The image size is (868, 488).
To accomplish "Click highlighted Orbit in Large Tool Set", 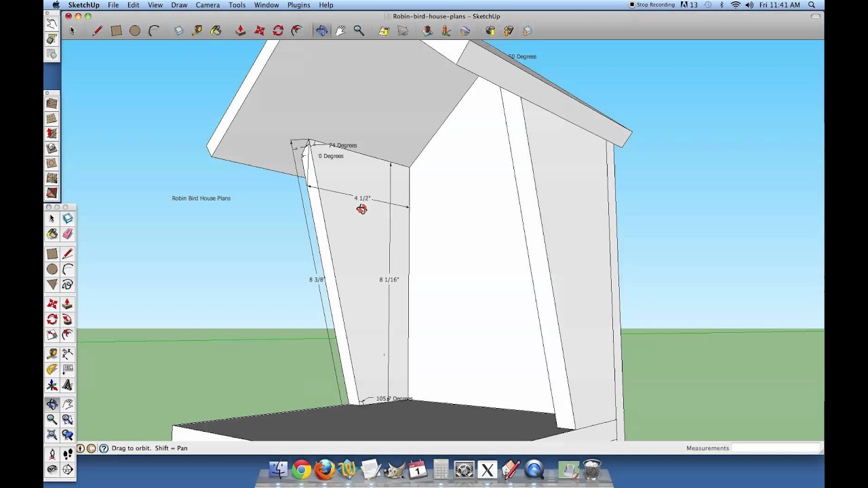I will tap(52, 404).
